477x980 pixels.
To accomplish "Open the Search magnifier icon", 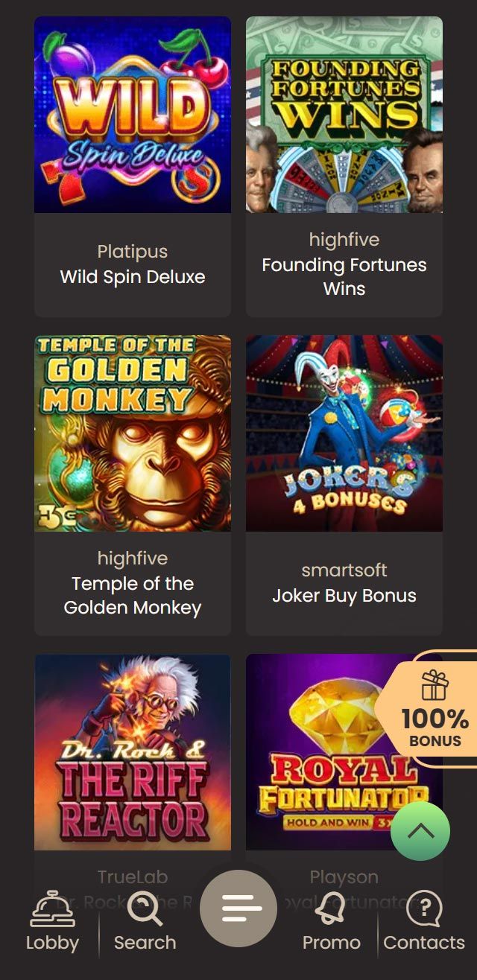I will (145, 909).
